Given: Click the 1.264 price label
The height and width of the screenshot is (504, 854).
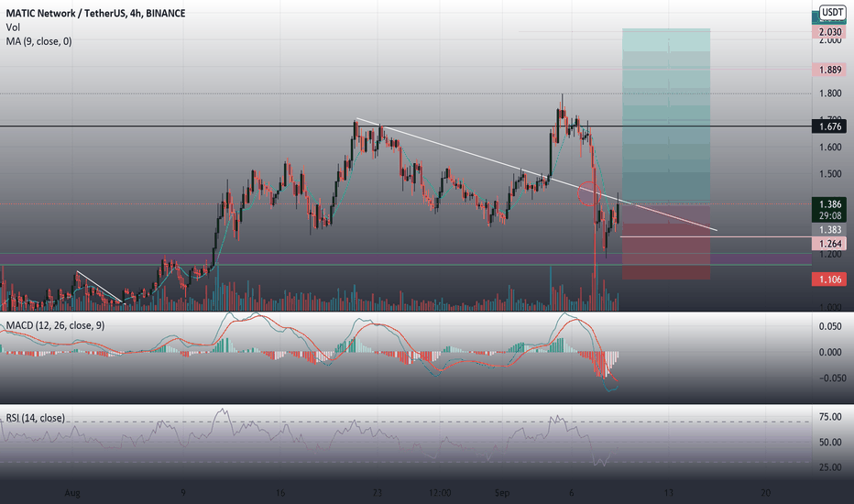Looking at the screenshot, I should 829,244.
